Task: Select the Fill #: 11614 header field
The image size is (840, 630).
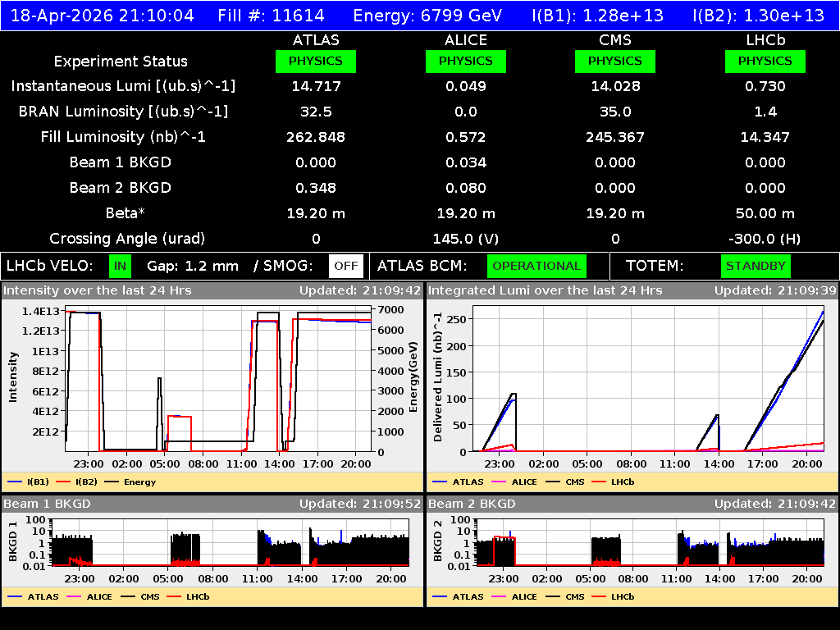Action: 264,15
